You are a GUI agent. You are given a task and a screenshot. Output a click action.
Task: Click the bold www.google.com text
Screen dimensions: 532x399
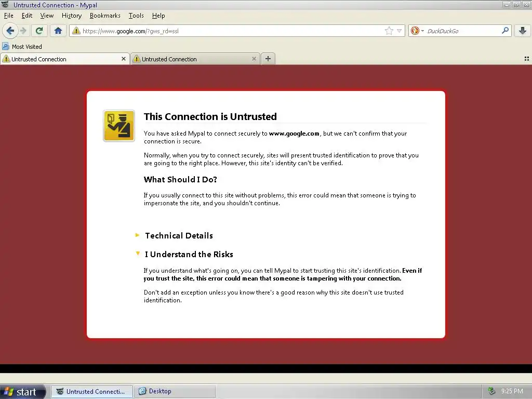tap(294, 134)
